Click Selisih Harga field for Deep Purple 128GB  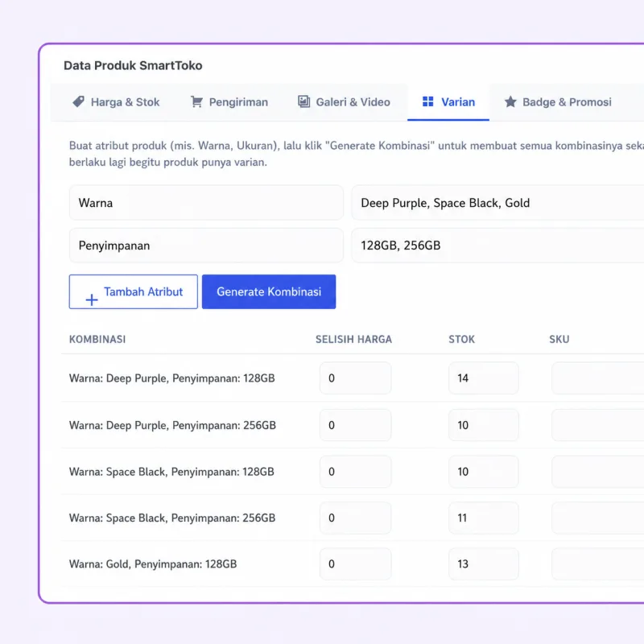click(x=355, y=378)
